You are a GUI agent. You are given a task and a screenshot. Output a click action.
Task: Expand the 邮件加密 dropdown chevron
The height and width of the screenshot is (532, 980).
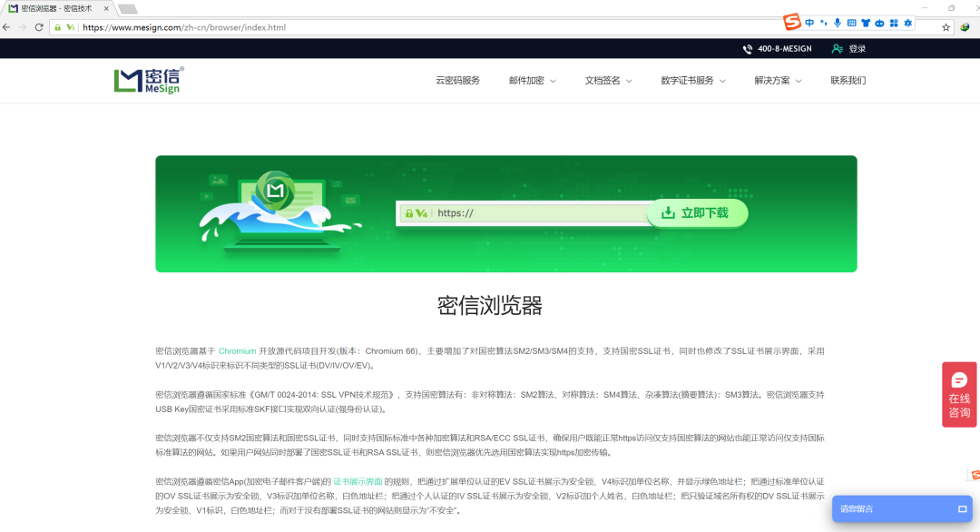(x=554, y=82)
